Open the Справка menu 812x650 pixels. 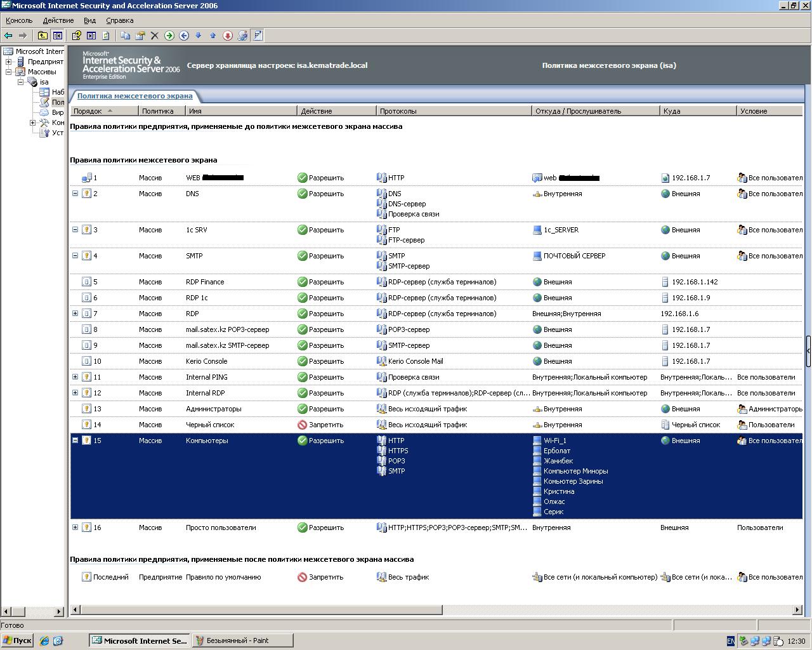(x=120, y=20)
